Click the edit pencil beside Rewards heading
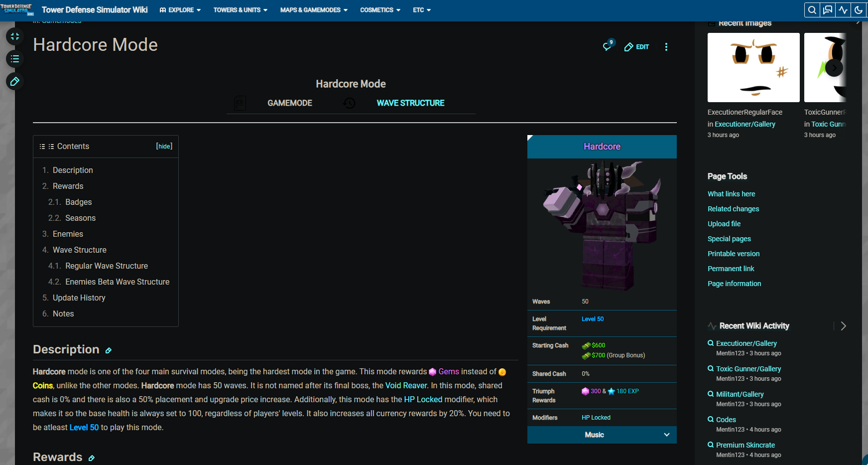The width and height of the screenshot is (868, 465). (x=92, y=458)
